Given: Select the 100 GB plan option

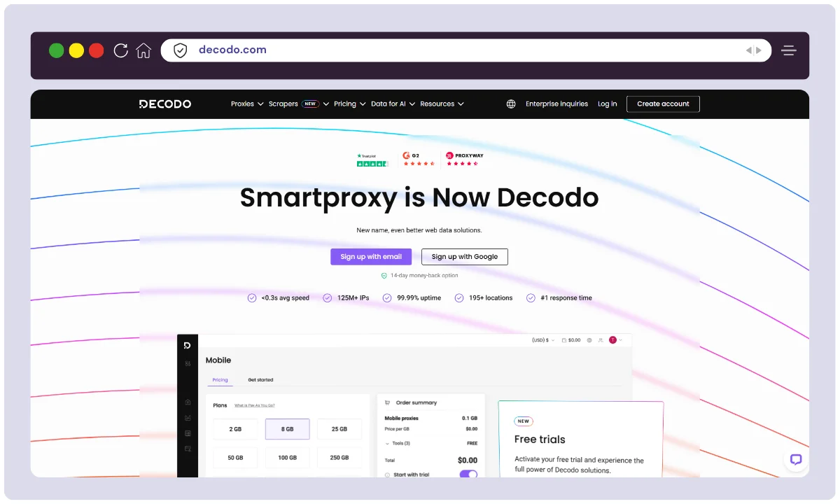Looking at the screenshot, I should tap(287, 458).
